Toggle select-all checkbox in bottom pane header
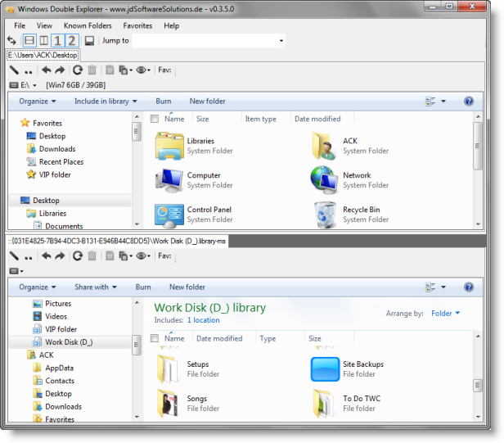Viewport: 504px width, 443px height. (154, 338)
